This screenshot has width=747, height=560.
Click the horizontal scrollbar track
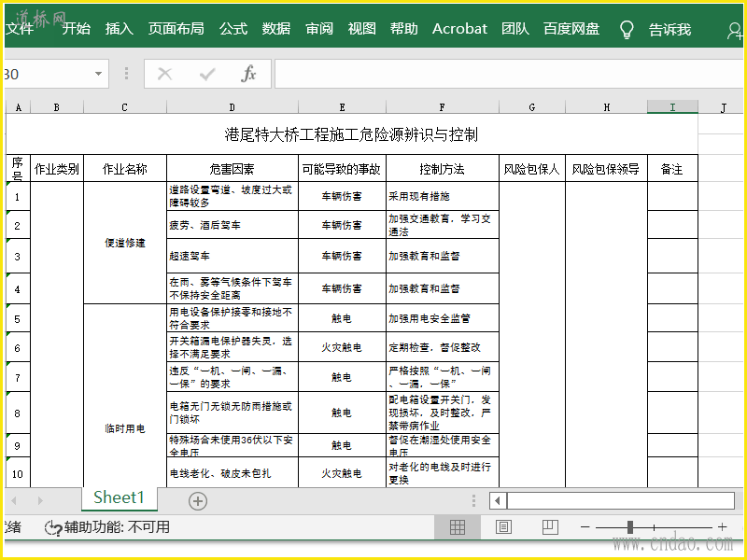pos(620,500)
